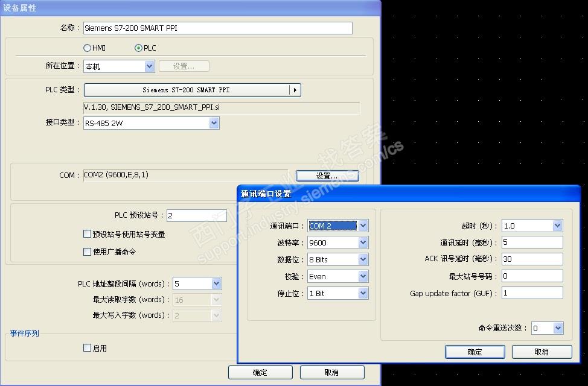Click the 最大站号号码 field
The width and height of the screenshot is (588, 386).
tap(532, 276)
